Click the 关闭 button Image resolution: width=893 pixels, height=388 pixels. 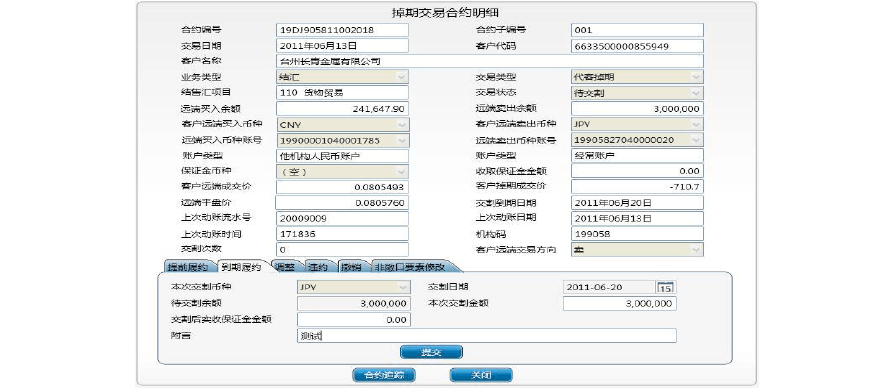click(x=481, y=375)
